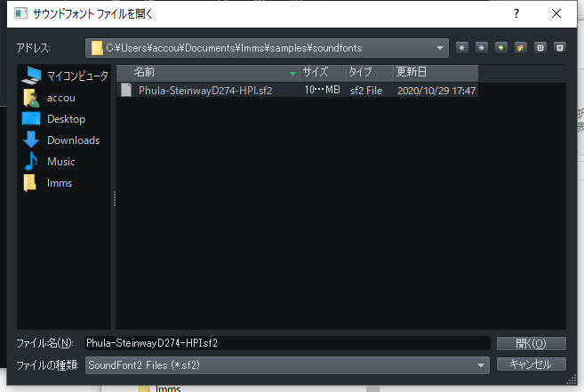The image size is (584, 392).
Task: Click the キャンセル cancel button
Action: [532, 364]
